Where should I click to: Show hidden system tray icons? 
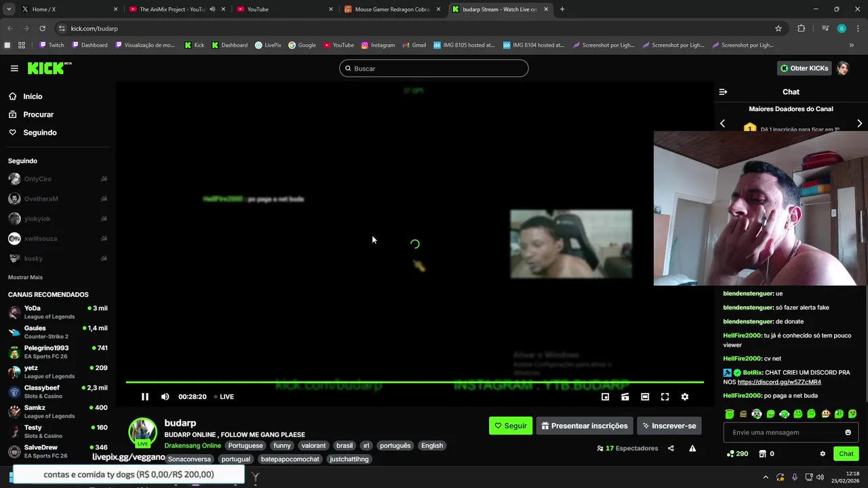coord(766,477)
